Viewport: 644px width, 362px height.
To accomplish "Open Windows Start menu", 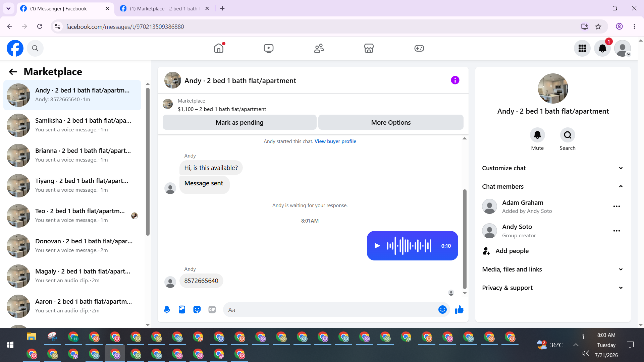I will pos(10,345).
